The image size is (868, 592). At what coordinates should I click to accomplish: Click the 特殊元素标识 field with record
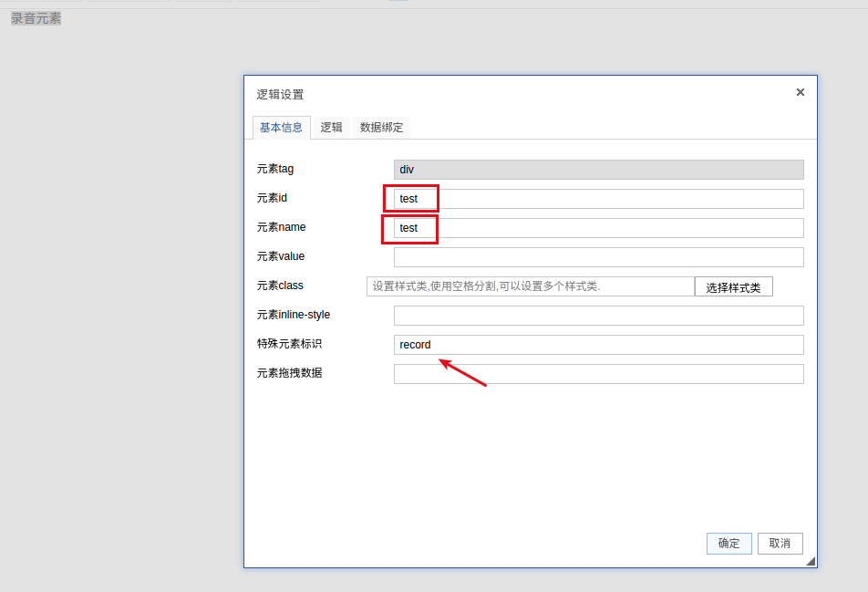598,345
